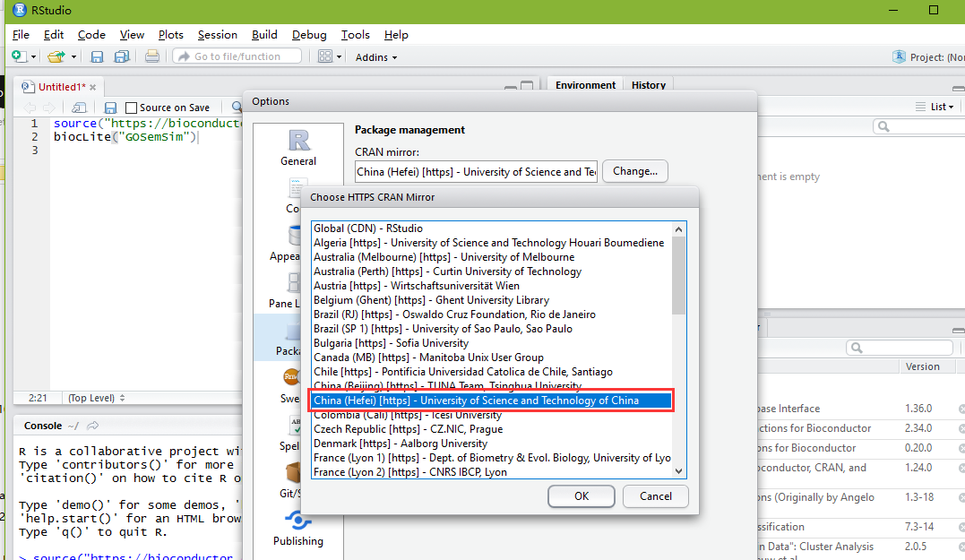Open the New File dropdown arrow
The height and width of the screenshot is (560, 965).
34,57
